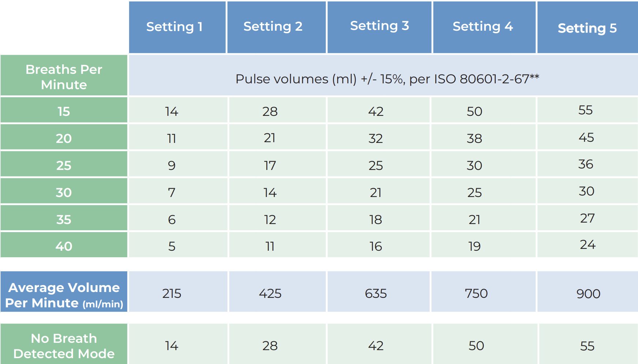638x364 pixels.
Task: Select Setting 2 No Breath Detected value
Action: [270, 346]
